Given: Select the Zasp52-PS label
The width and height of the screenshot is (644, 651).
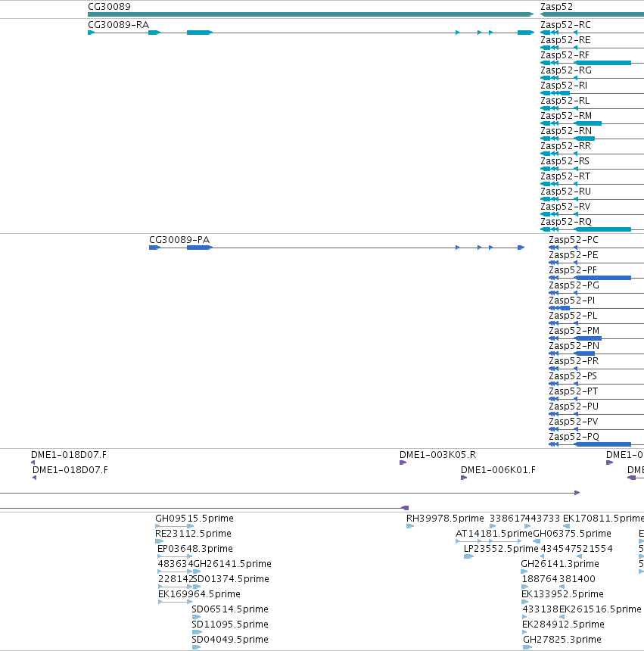Looking at the screenshot, I should pyautogui.click(x=573, y=376).
